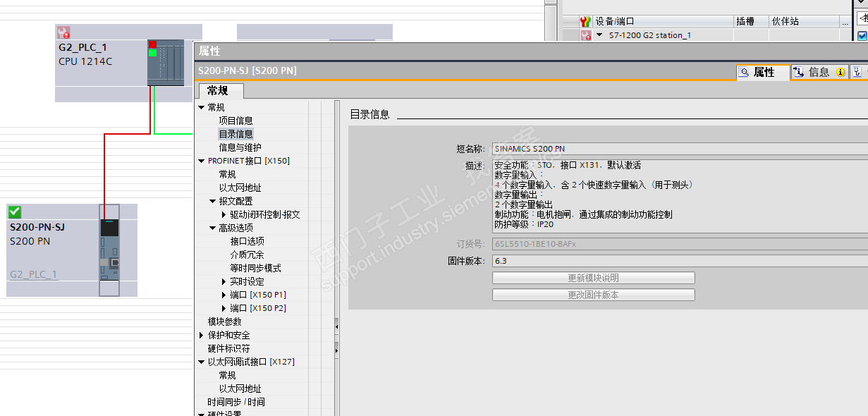Open the G2_PLC_1 link under S200 PN
The height and width of the screenshot is (416, 868).
click(x=34, y=274)
